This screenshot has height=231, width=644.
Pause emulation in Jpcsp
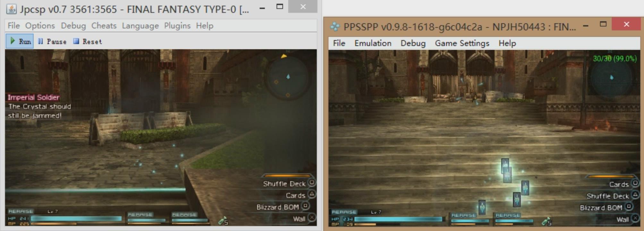tap(52, 41)
